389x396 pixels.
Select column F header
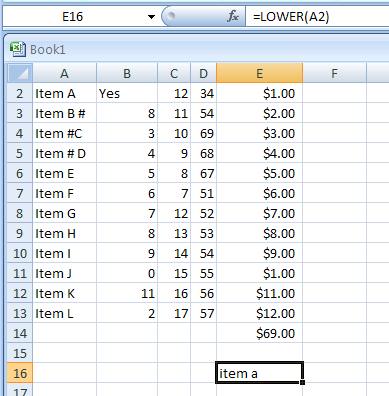pyautogui.click(x=334, y=73)
